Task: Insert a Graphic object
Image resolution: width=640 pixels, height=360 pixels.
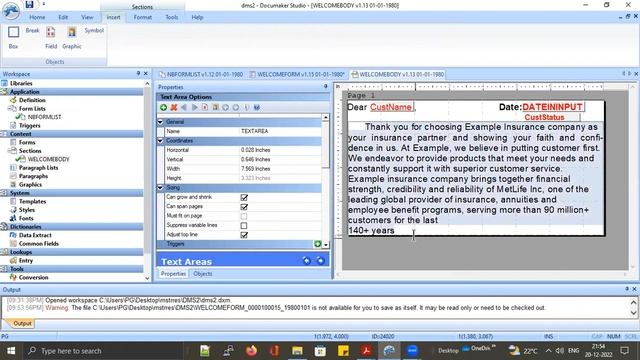Action: point(72,38)
